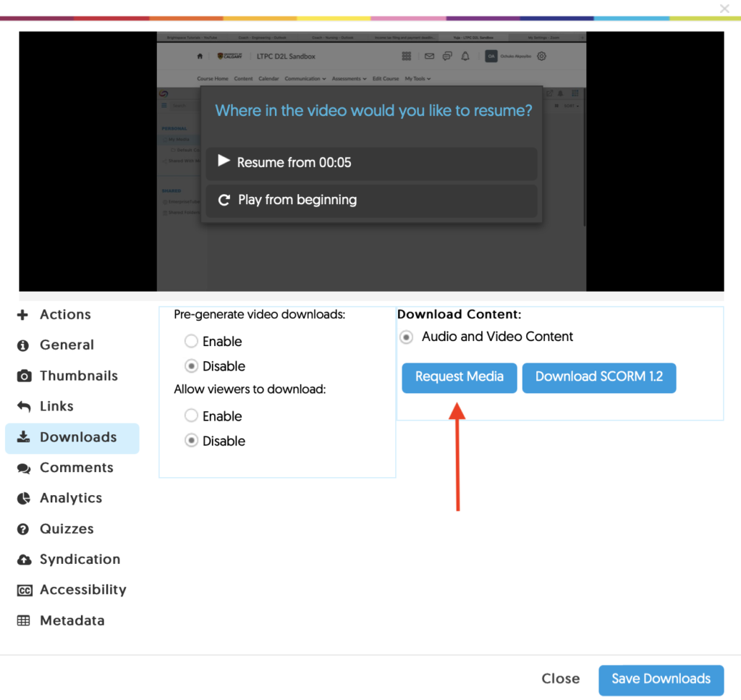Click the reply arrow icon beside Links

click(x=24, y=407)
